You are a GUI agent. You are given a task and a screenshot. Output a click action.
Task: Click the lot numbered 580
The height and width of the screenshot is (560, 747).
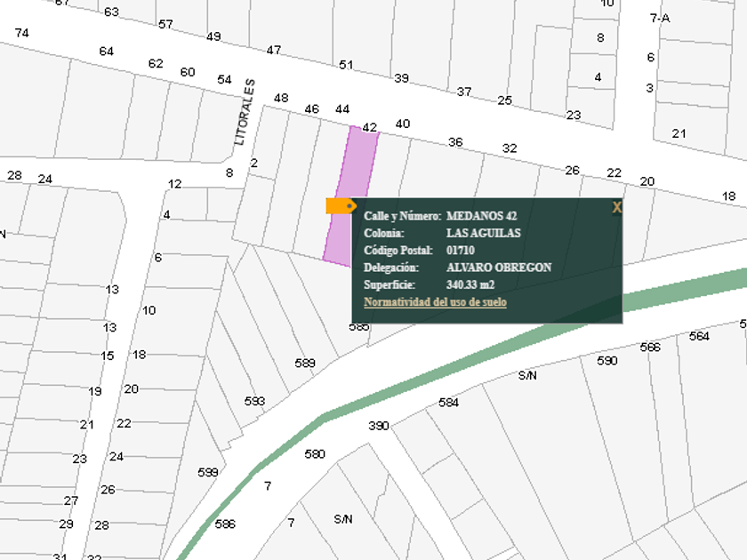(315, 454)
